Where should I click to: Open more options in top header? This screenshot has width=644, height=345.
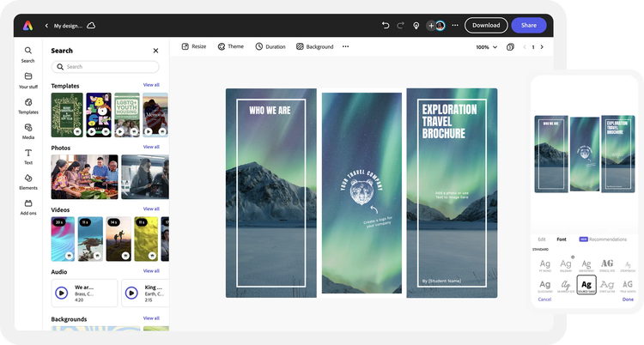pos(455,26)
